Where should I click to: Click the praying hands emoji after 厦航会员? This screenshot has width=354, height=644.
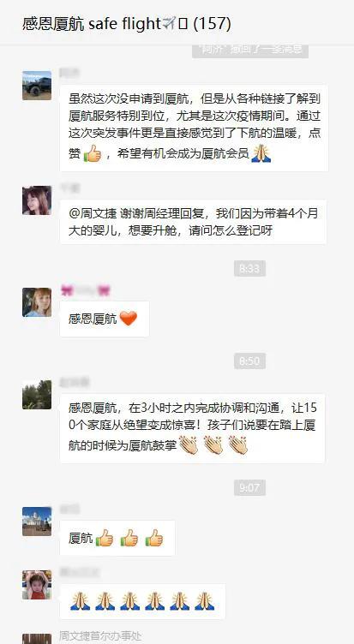pyautogui.click(x=261, y=153)
